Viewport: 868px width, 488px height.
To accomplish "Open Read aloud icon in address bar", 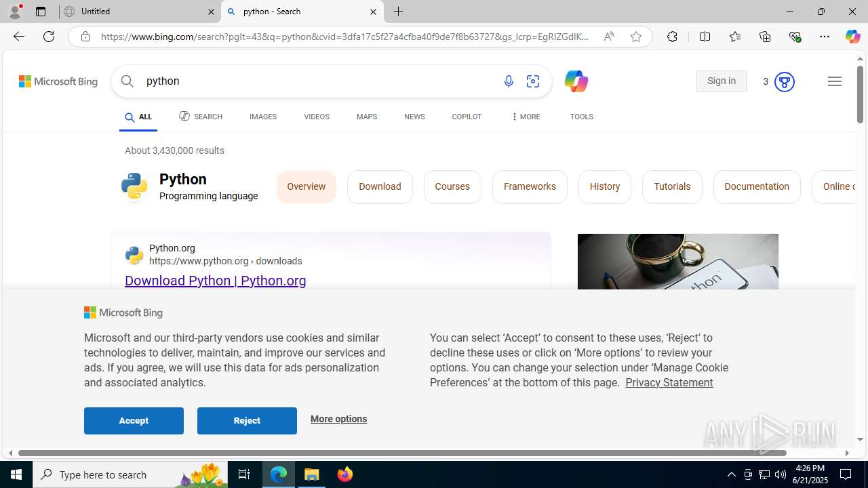I will click(x=609, y=37).
